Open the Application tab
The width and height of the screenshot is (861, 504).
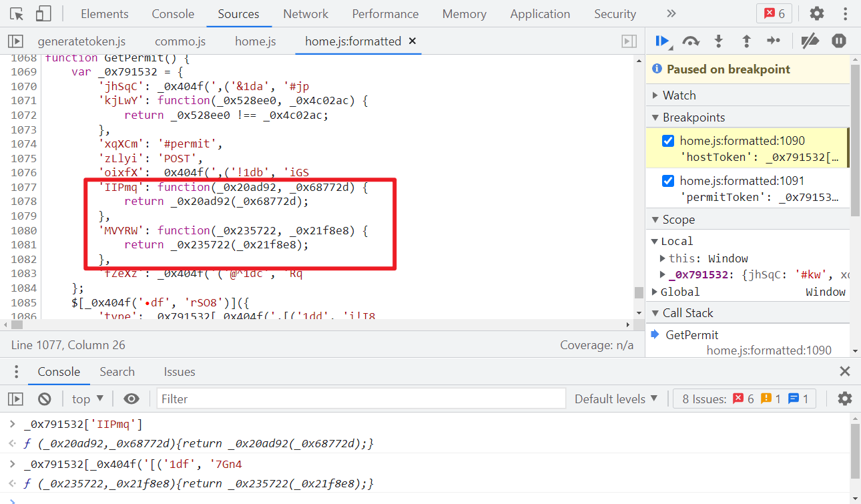click(x=540, y=14)
